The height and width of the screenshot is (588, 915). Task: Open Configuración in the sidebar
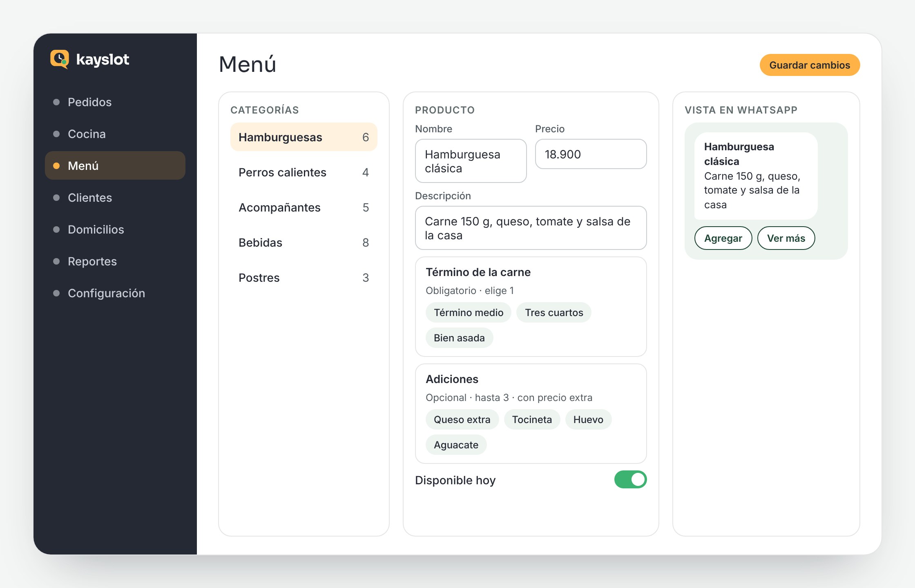click(115, 293)
